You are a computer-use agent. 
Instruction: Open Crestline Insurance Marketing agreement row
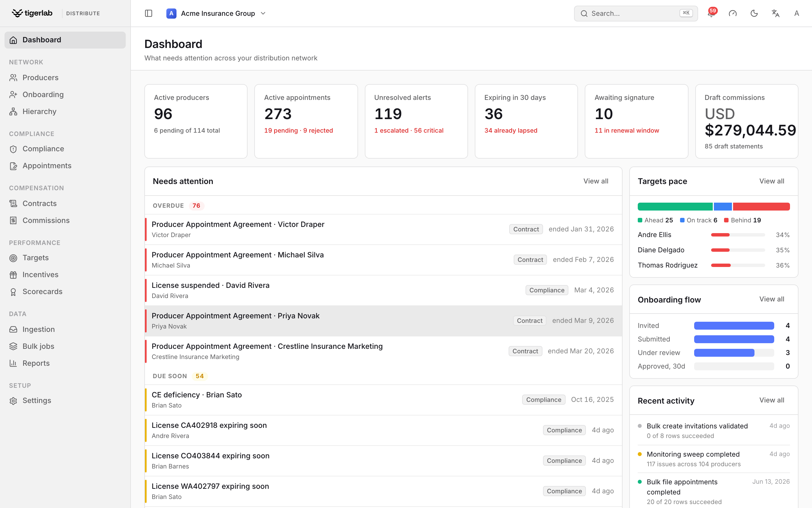pos(383,351)
